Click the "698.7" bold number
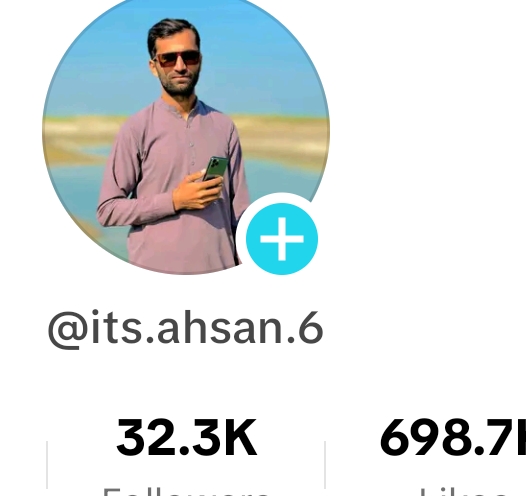The height and width of the screenshot is (496, 526). click(x=448, y=438)
